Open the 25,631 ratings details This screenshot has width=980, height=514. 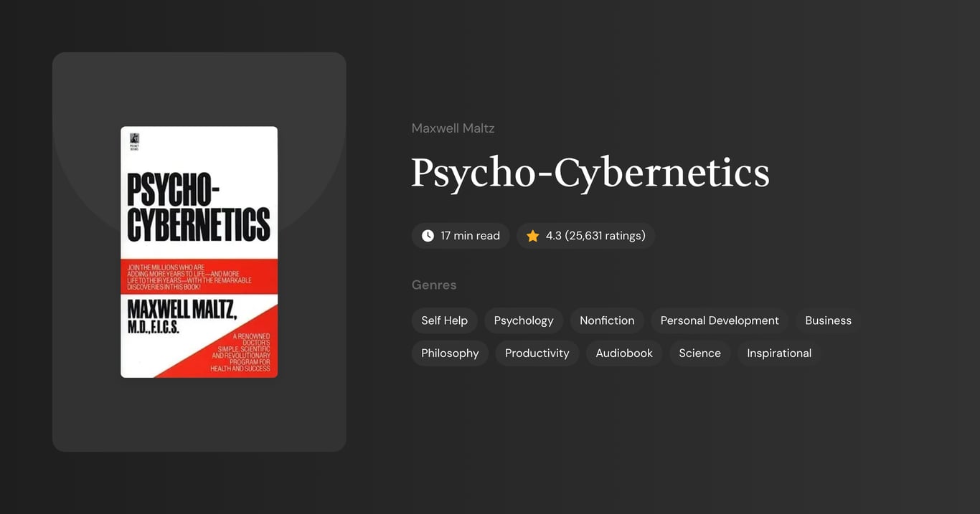pos(605,235)
